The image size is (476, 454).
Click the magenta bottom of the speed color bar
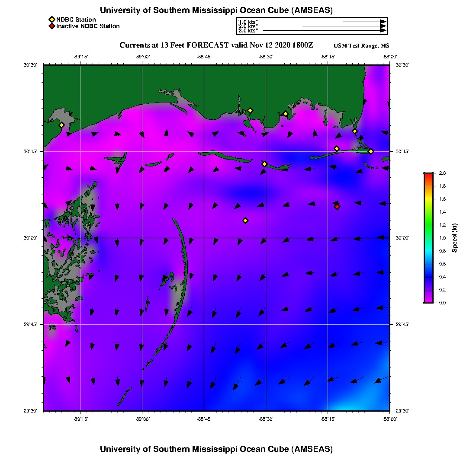[428, 300]
